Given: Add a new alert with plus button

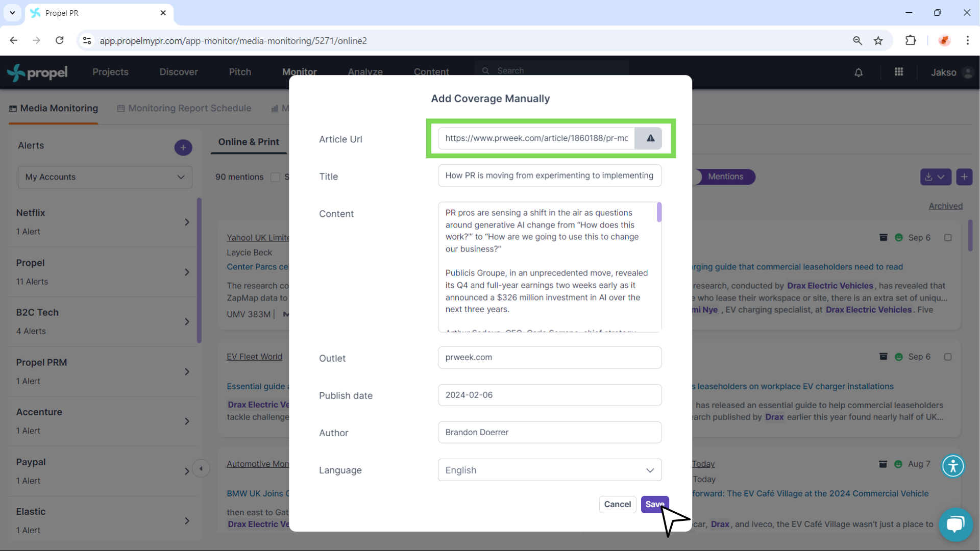Looking at the screenshot, I should [183, 147].
